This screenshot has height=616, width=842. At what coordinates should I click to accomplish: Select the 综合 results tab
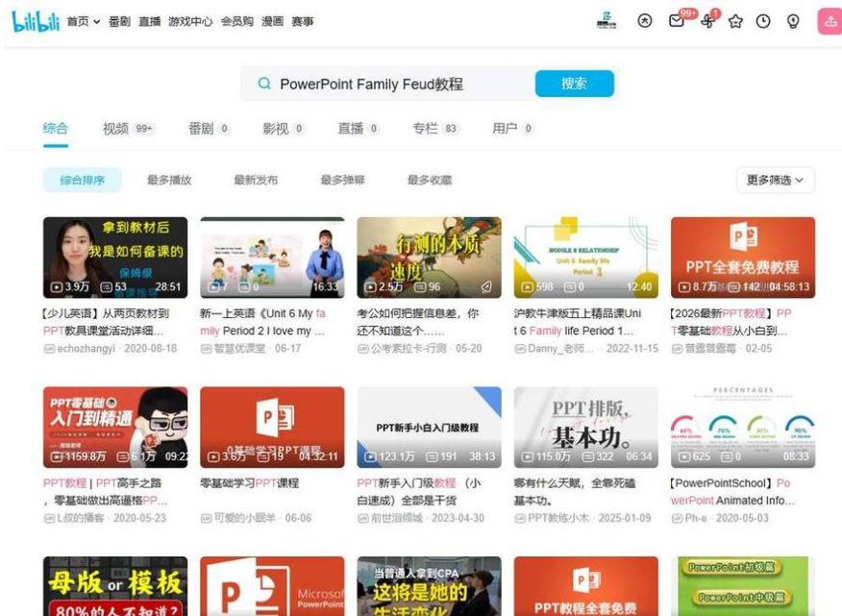pos(56,129)
